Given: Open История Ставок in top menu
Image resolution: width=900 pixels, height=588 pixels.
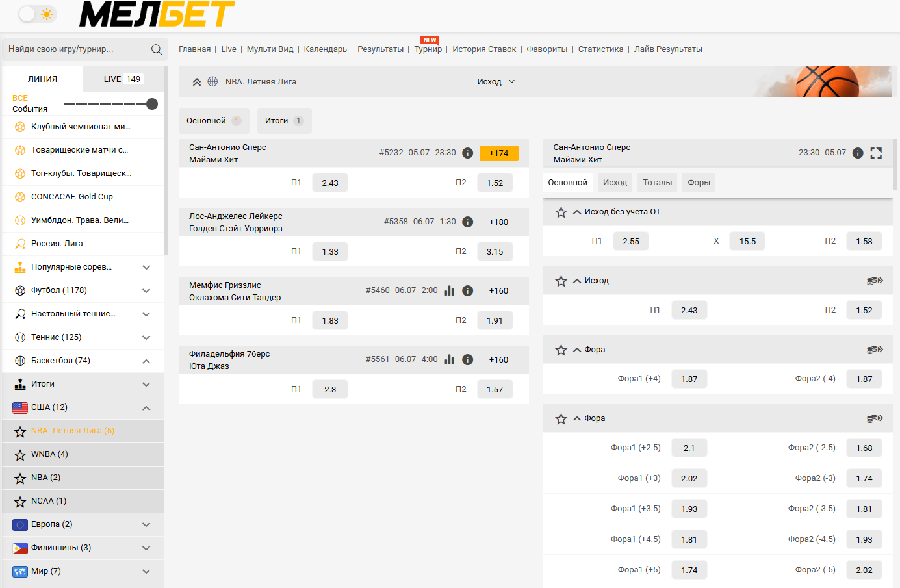Looking at the screenshot, I should click(x=484, y=49).
